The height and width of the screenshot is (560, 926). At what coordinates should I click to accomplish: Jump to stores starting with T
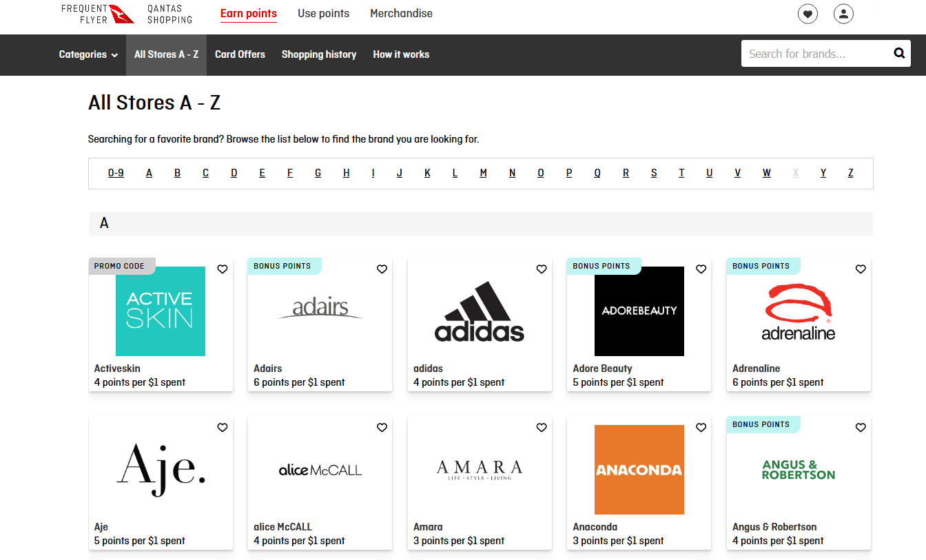tap(681, 173)
